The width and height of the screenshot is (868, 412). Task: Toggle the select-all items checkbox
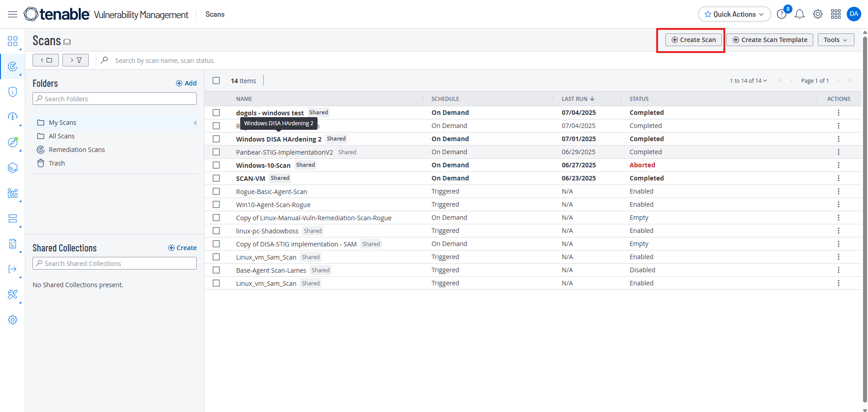click(x=216, y=81)
